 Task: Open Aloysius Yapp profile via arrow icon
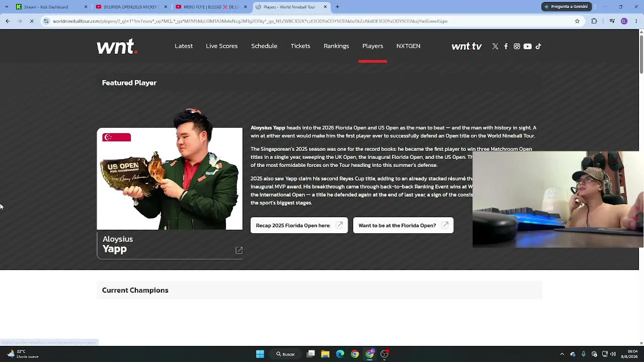[239, 250]
